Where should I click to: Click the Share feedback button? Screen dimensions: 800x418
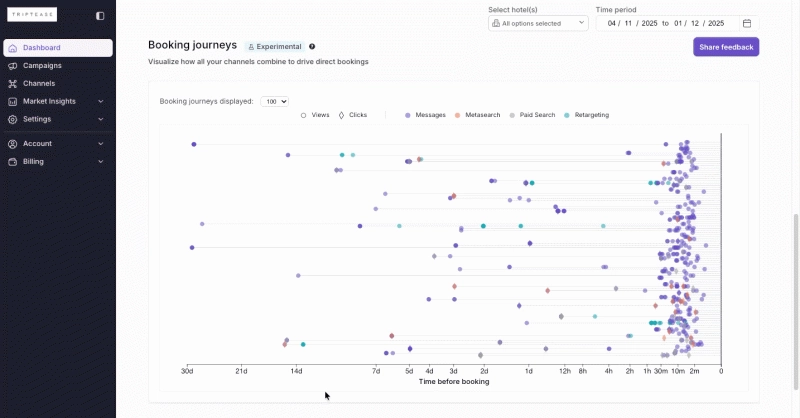coord(725,47)
